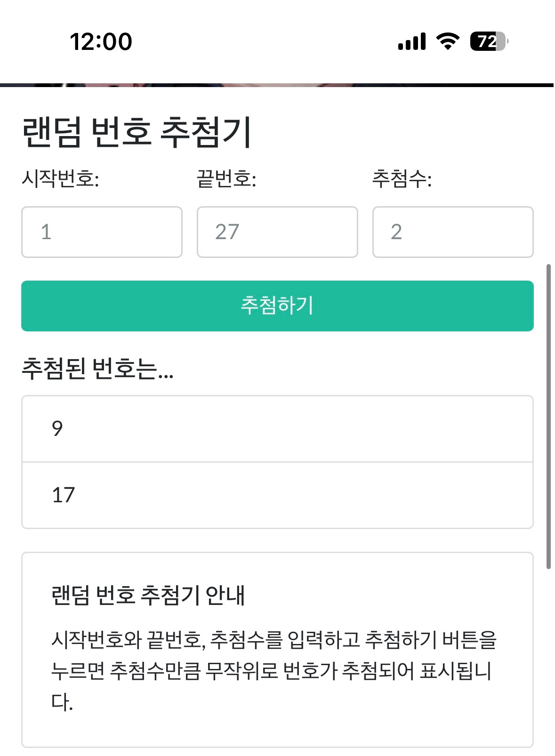
Task: Tap the 추첨된 번호는... heading
Action: [x=98, y=369]
